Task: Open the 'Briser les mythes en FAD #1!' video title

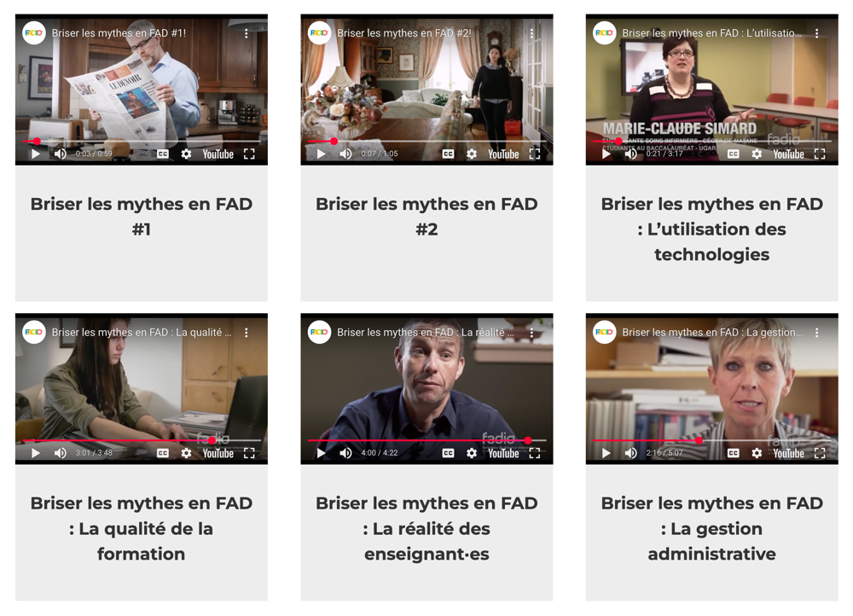Action: point(119,33)
